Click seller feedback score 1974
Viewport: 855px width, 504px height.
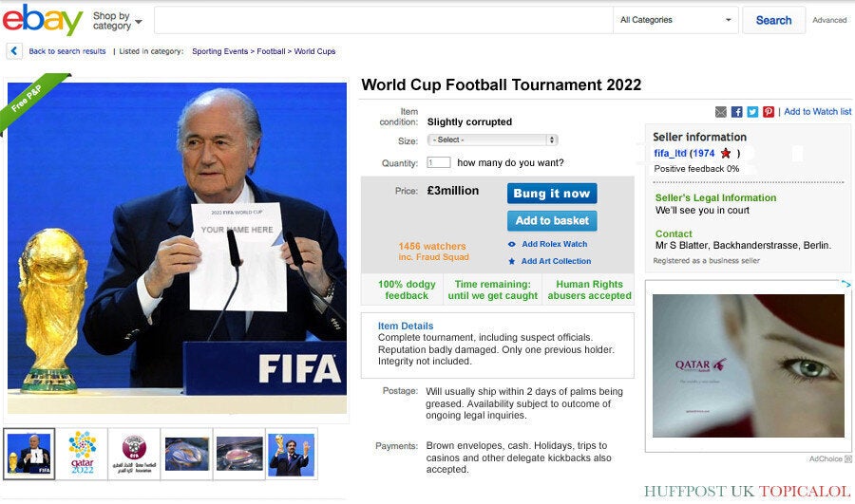click(704, 153)
